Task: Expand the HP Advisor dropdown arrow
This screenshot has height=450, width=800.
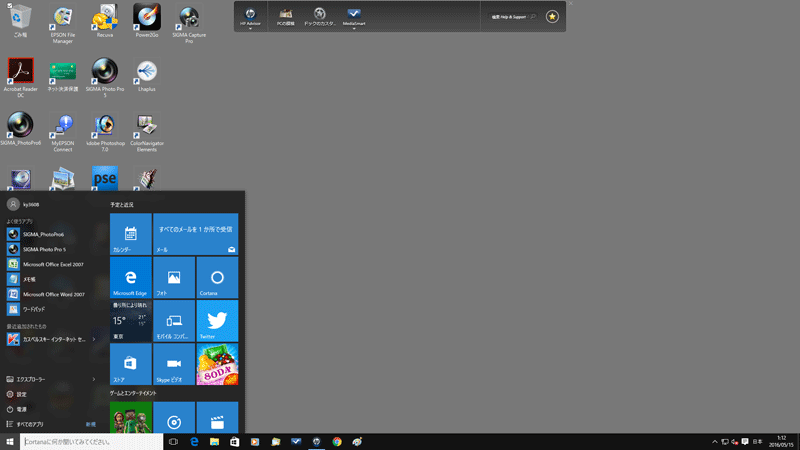Action: coord(250,29)
